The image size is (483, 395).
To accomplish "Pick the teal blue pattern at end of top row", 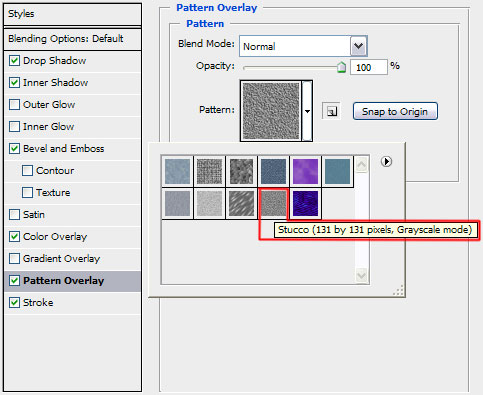I will click(337, 171).
